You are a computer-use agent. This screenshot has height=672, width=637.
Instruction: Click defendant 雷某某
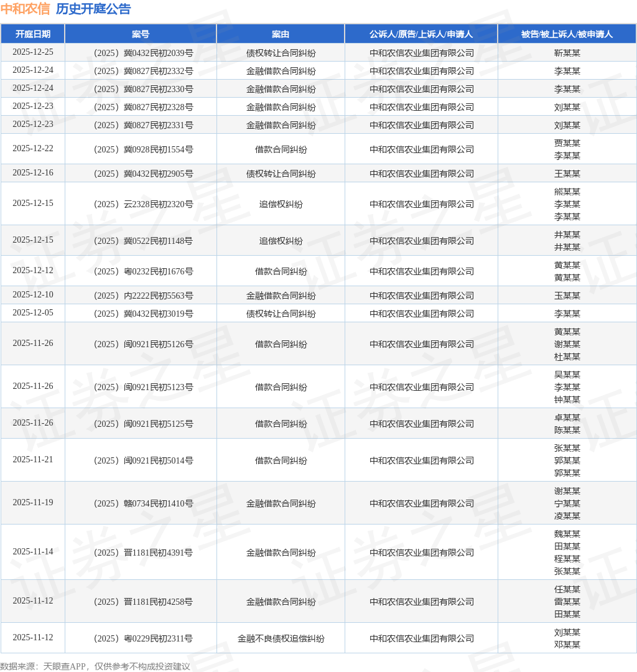coord(567,602)
